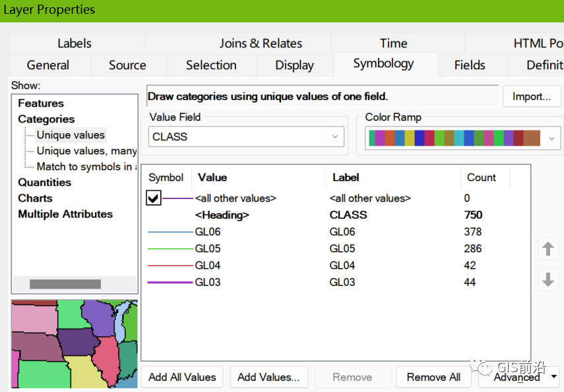
Task: Toggle the all other values checkbox
Action: (x=154, y=198)
